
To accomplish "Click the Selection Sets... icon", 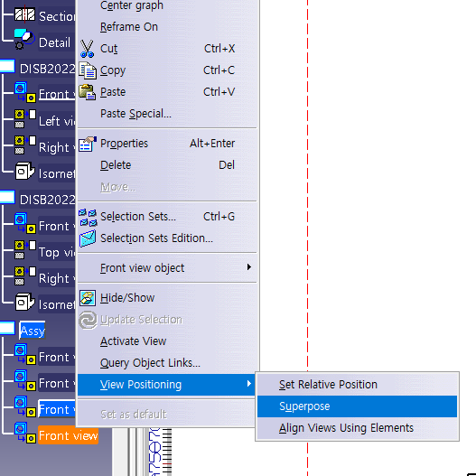I will [88, 217].
